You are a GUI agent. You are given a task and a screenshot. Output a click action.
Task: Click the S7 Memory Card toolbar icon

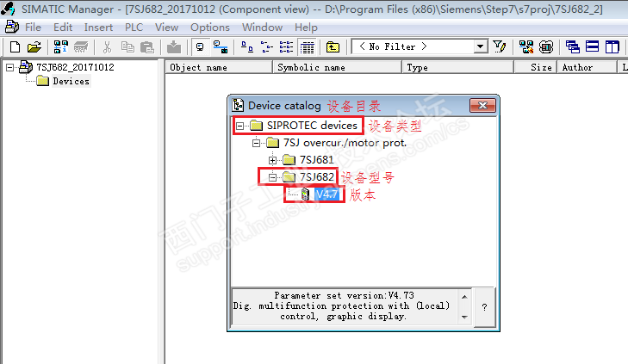[x=81, y=47]
